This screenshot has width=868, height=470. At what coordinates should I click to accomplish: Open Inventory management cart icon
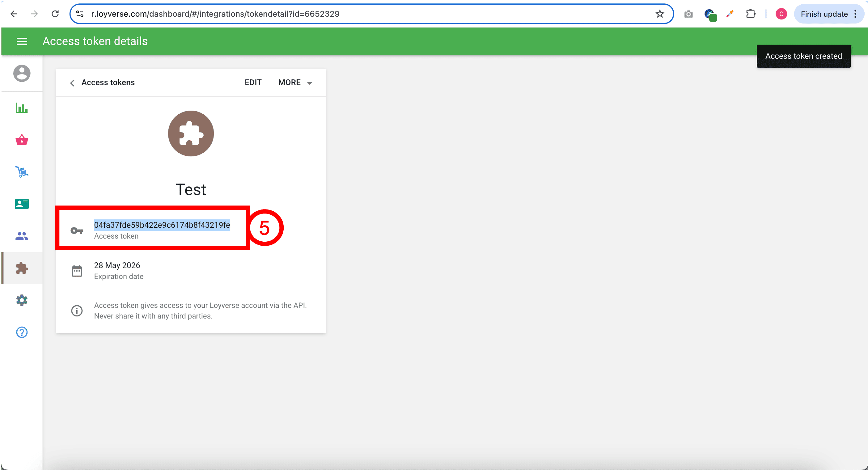[x=22, y=171]
